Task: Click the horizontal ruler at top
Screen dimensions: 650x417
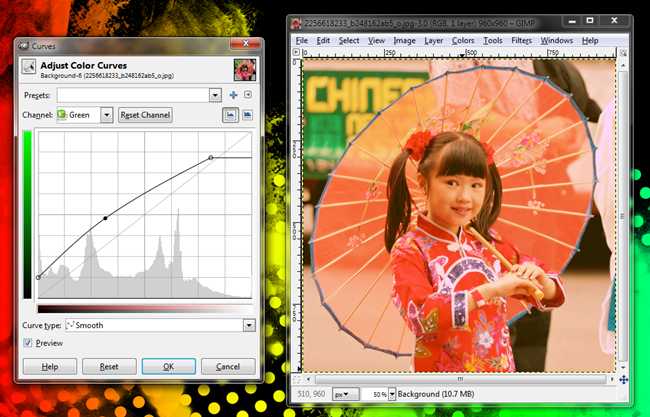Action: tap(458, 53)
